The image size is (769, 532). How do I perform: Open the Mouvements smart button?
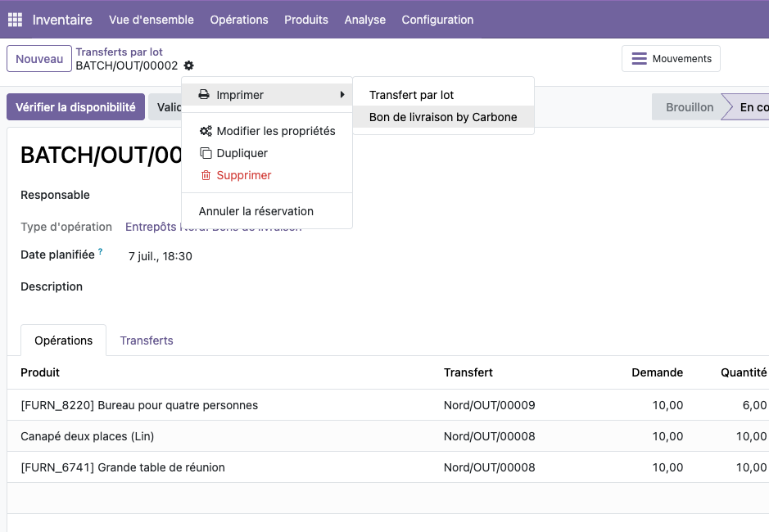point(671,59)
